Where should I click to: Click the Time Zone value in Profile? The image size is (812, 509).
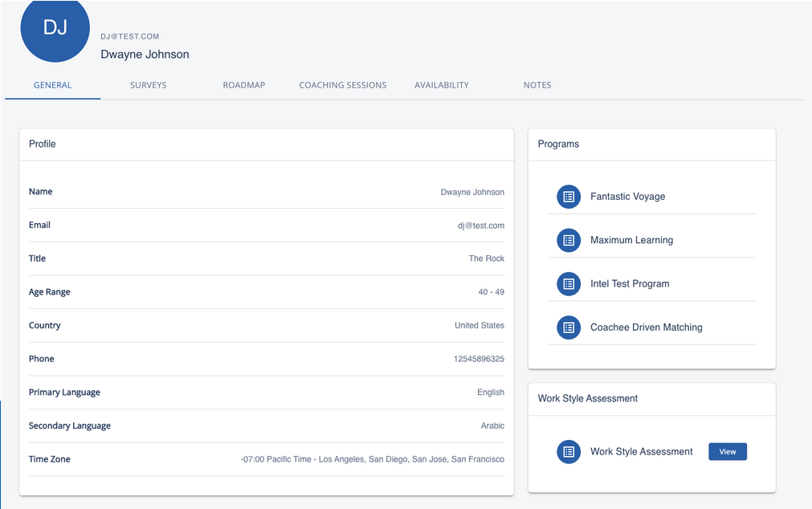pyautogui.click(x=373, y=459)
